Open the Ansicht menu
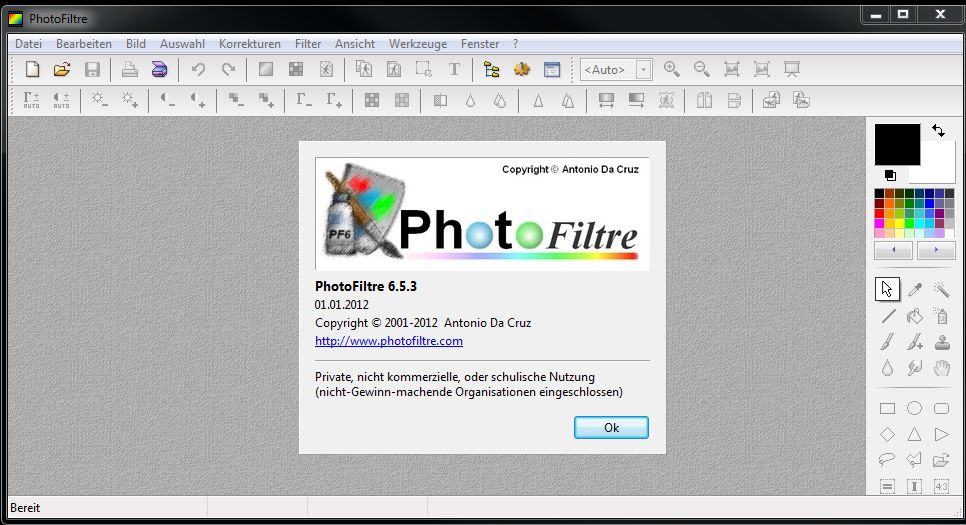 click(x=355, y=44)
